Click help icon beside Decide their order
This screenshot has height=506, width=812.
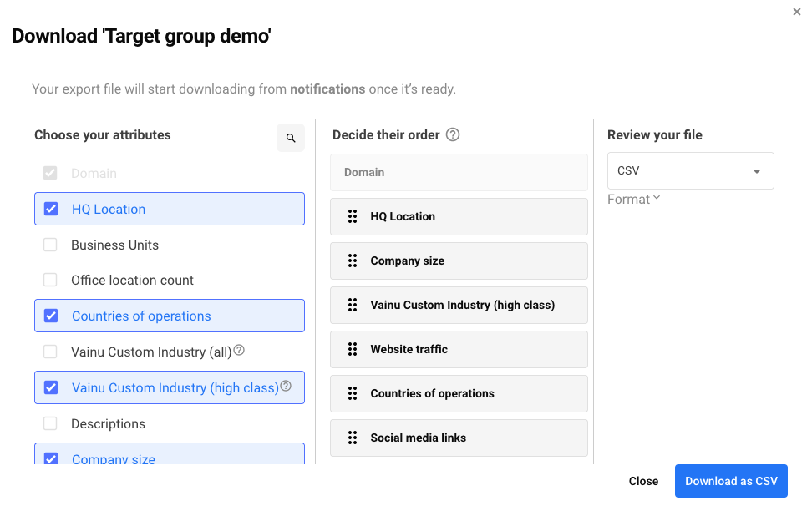tap(453, 134)
